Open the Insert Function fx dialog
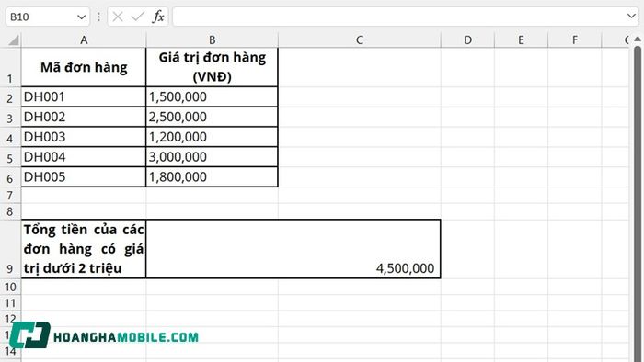The height and width of the screenshot is (362, 644). (158, 17)
